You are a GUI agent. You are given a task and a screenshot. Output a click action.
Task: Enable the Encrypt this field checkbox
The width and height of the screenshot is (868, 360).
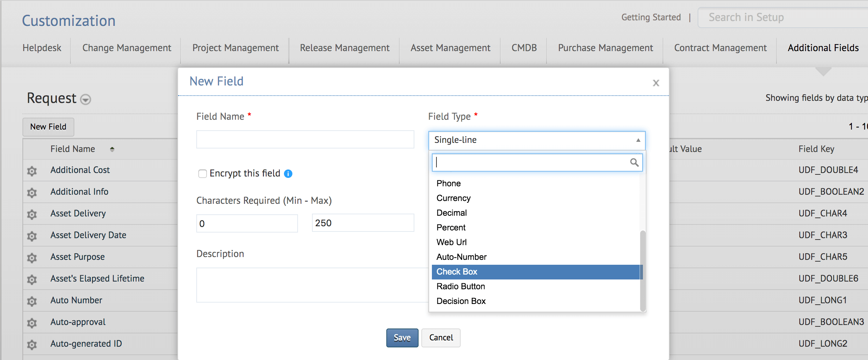click(x=203, y=174)
